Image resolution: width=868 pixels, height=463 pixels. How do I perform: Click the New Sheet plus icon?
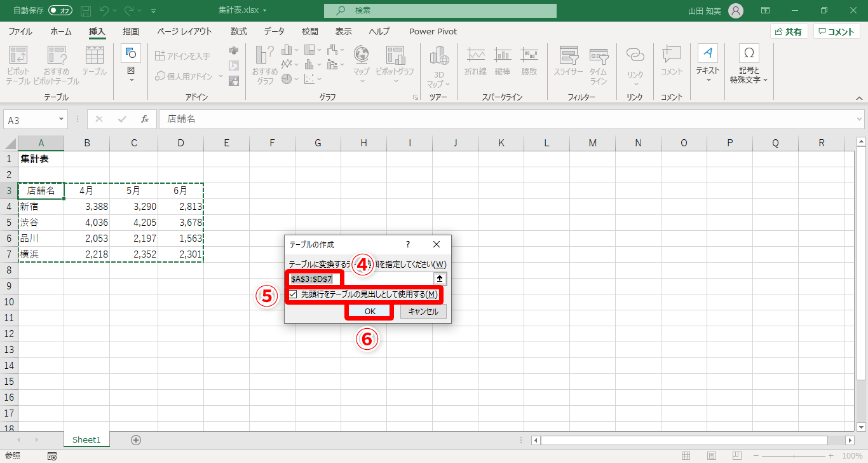pyautogui.click(x=135, y=440)
